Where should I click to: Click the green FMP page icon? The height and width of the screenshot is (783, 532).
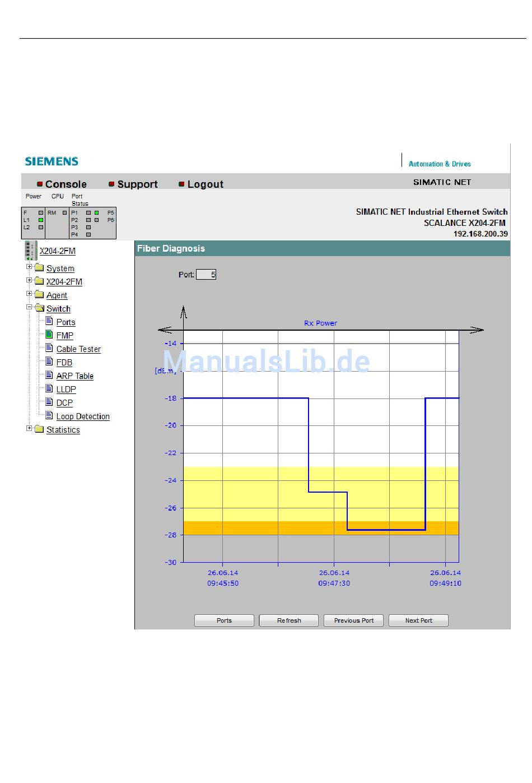click(49, 335)
